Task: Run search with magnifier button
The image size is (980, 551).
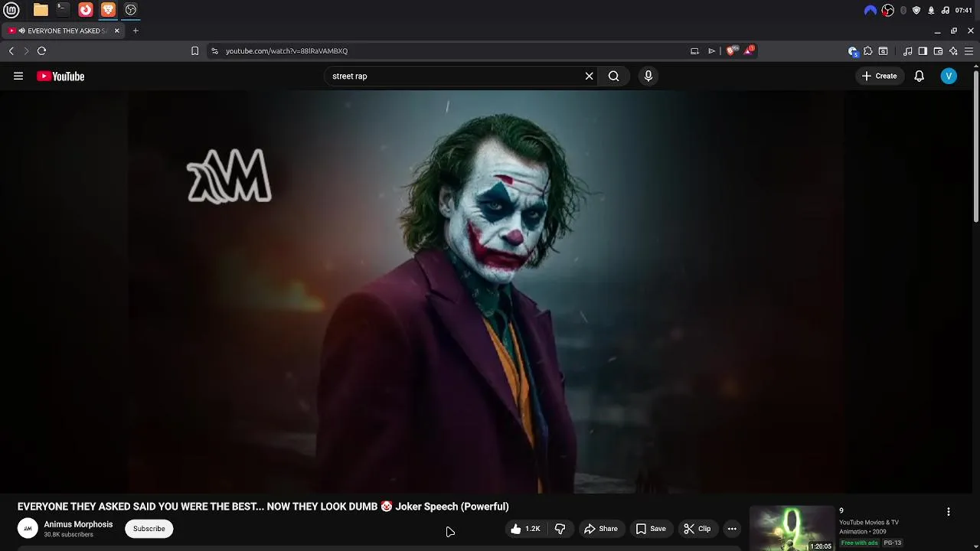Action: tap(613, 76)
